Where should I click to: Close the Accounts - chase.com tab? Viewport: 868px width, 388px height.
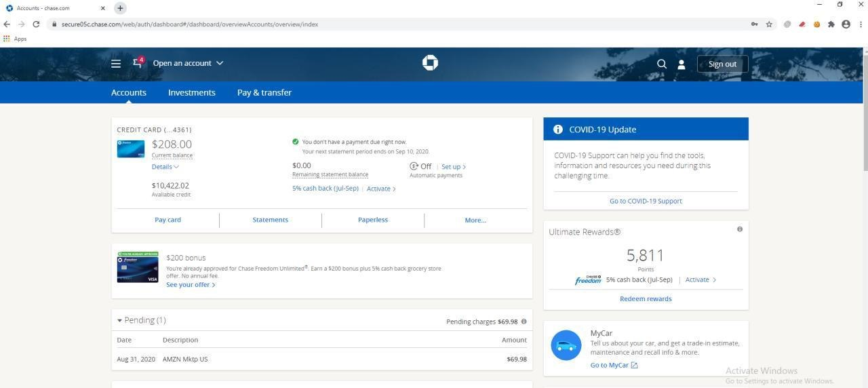(x=103, y=8)
